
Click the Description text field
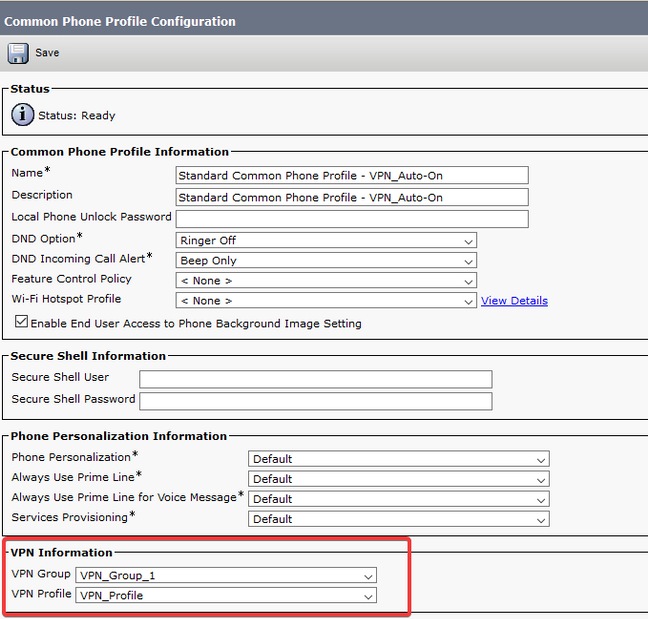[x=351, y=198]
